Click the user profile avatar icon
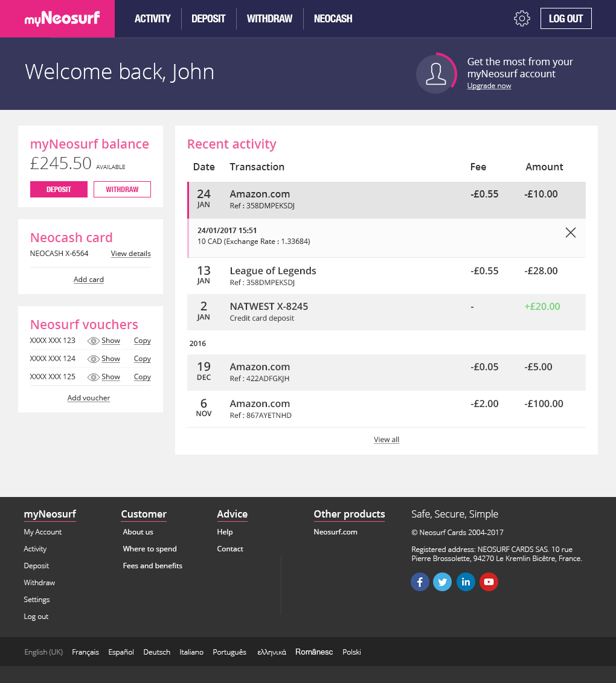616x683 pixels. pos(435,74)
